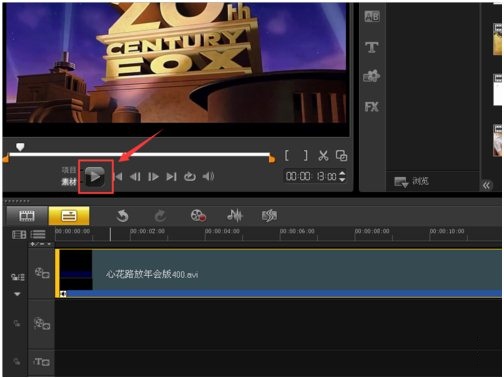Click the Redo arrow in the timeline toolbar
The image size is (504, 378).
160,216
